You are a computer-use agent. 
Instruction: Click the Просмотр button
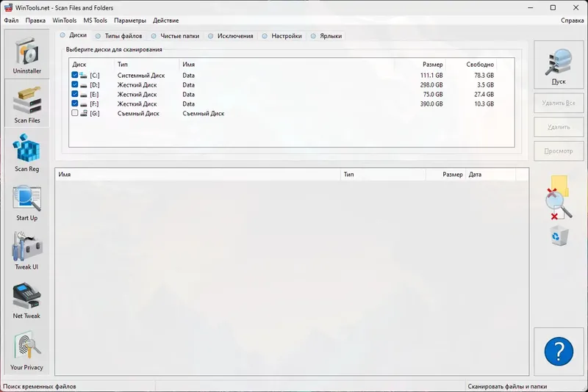[559, 151]
